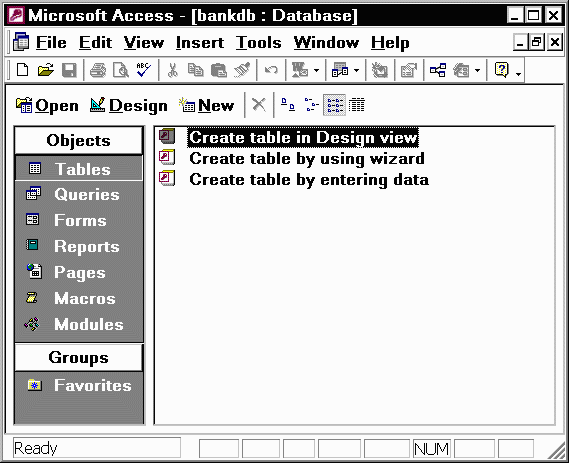Expand the OfficeLinks dropdown arrow
Image resolution: width=569 pixels, height=463 pixels.
[316, 70]
